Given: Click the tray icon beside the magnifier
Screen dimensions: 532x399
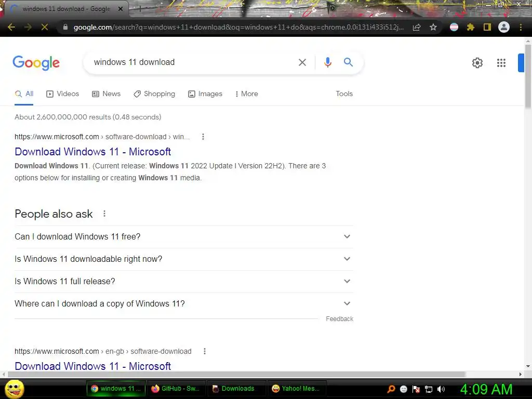Looking at the screenshot, I should click(x=403, y=389).
